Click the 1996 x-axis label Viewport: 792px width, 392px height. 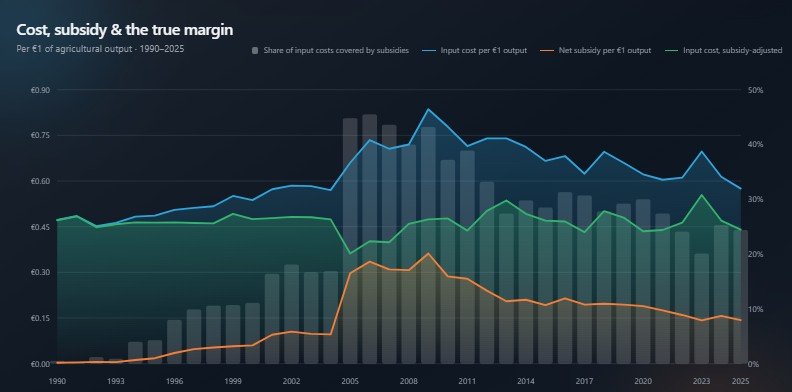(x=174, y=381)
